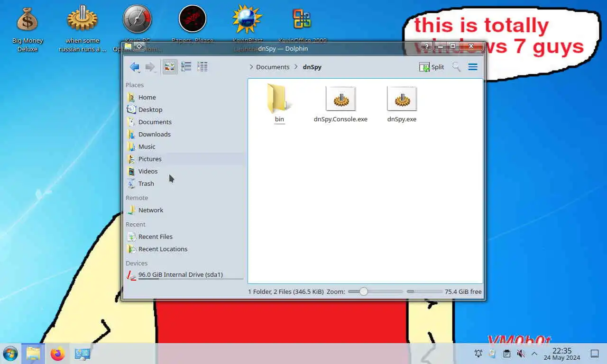This screenshot has height=364, width=607.
Task: Navigate to Documents in the breadcrumb
Action: click(273, 67)
